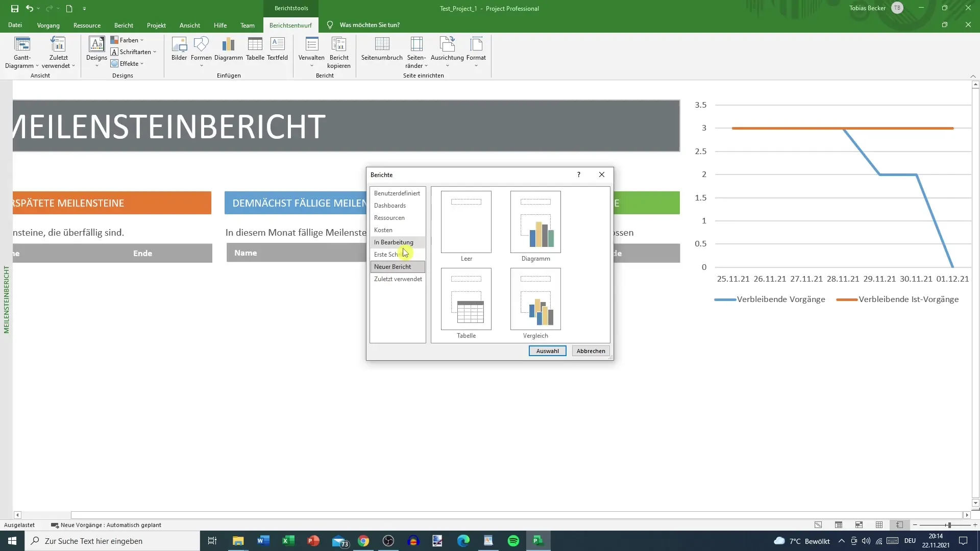The image size is (980, 551).
Task: Collapse the ribbon with the chevron
Action: (973, 76)
